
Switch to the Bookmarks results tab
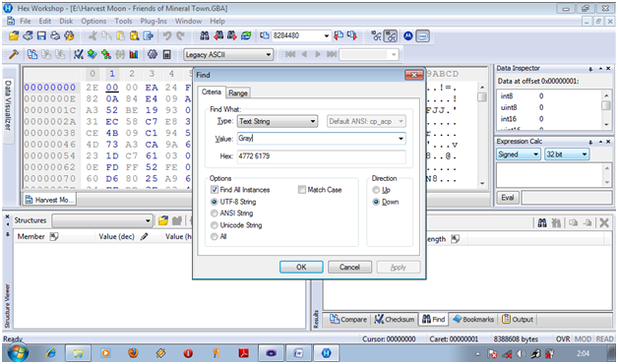[x=473, y=319]
